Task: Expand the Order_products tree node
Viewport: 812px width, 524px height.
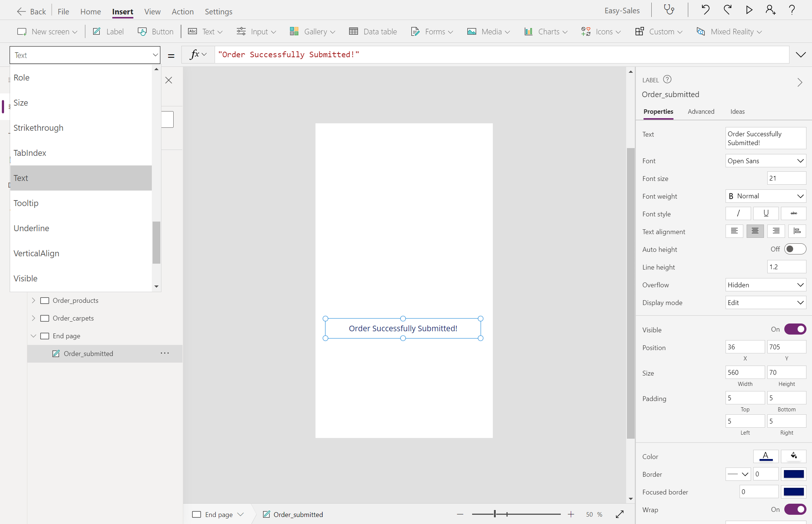Action: [33, 300]
